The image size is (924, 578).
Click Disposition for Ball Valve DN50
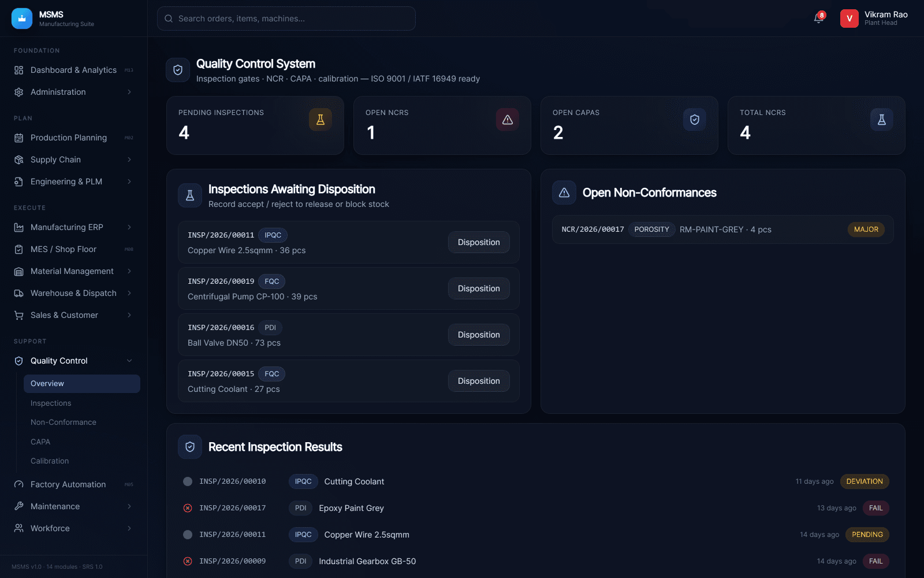click(x=479, y=335)
